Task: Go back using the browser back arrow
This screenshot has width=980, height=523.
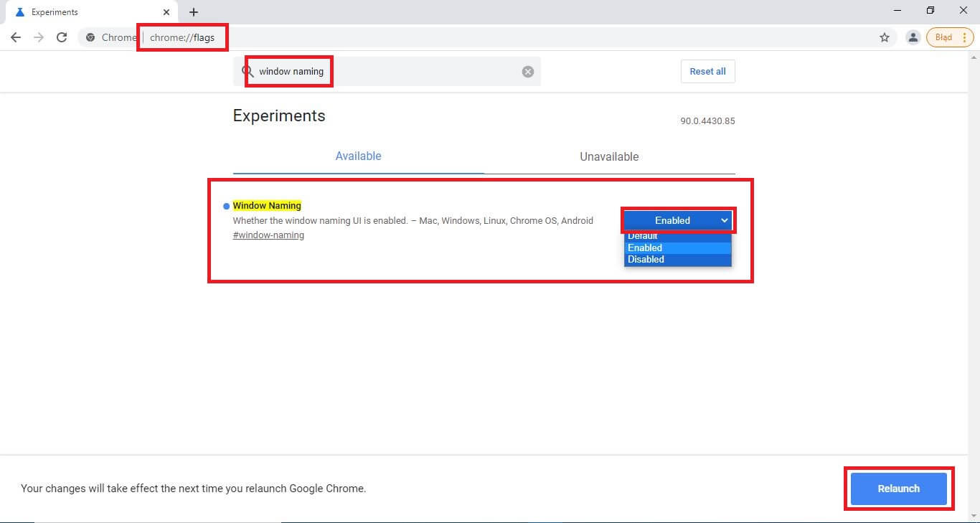Action: tap(16, 37)
